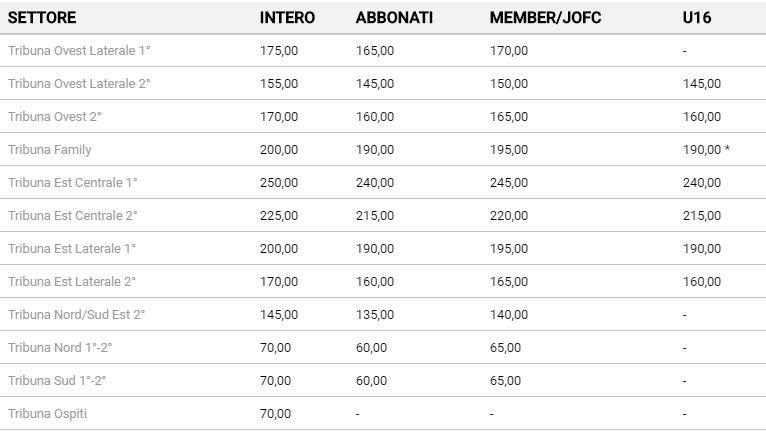Select the Tribuna Nord/Sud Est 2° row
Viewport: 766px width, 440px height.
(76, 315)
